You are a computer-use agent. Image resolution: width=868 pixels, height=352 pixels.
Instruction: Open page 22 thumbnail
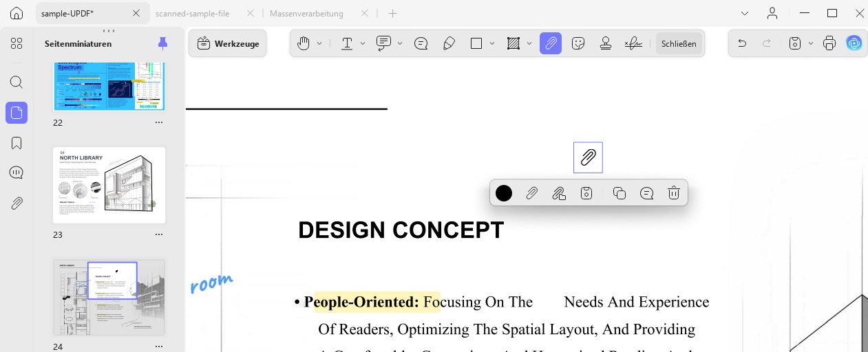(x=109, y=87)
